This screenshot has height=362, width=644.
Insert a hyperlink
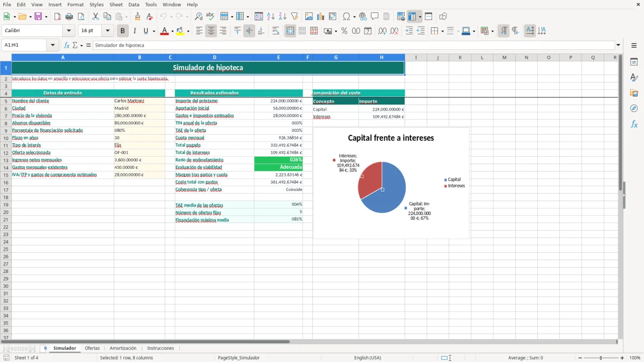(x=363, y=17)
